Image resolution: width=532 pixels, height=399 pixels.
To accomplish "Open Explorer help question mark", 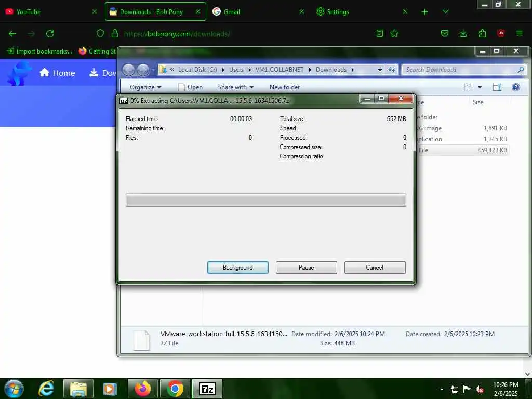I will tap(516, 87).
